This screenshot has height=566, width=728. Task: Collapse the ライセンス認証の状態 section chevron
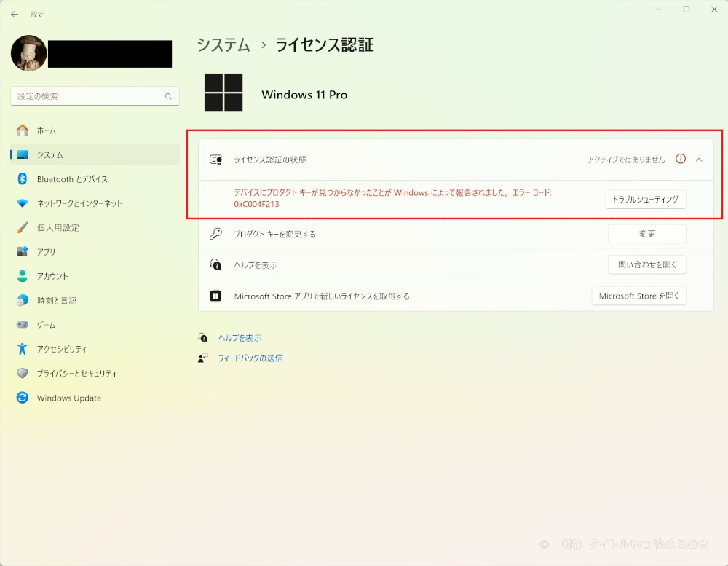click(x=699, y=160)
